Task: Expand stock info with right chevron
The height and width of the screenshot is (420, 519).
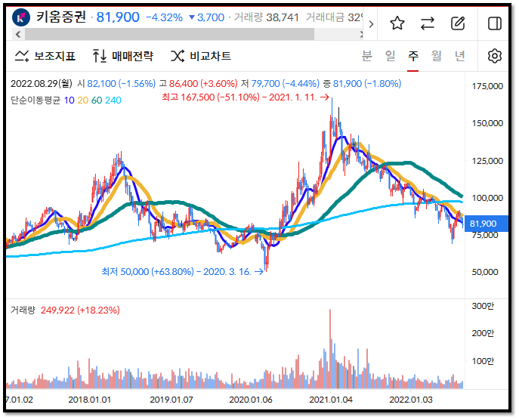Action: 371,24
